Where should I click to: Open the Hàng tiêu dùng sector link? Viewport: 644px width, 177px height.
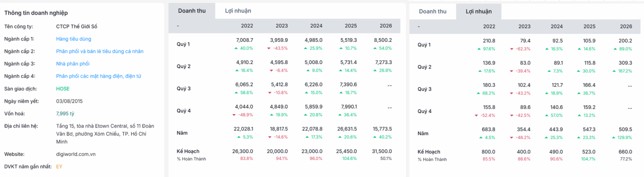(x=74, y=39)
